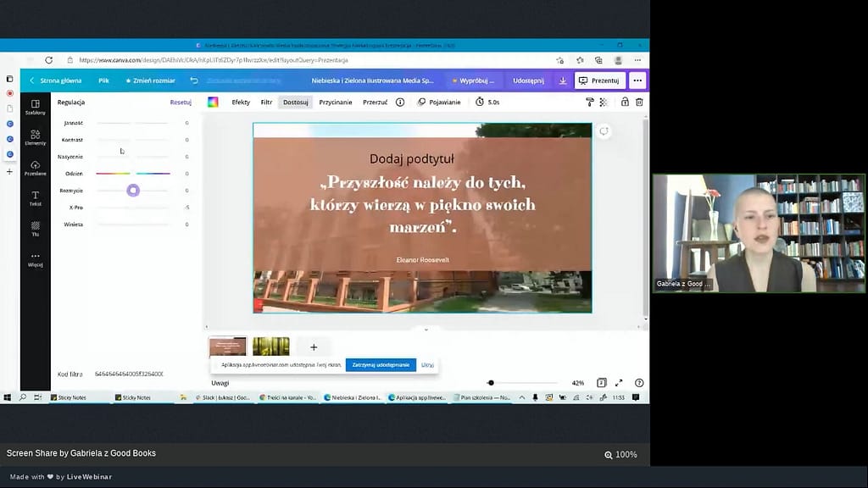Viewport: 868px width, 488px height.
Task: Collapse the page strip chevron
Action: [x=426, y=330]
